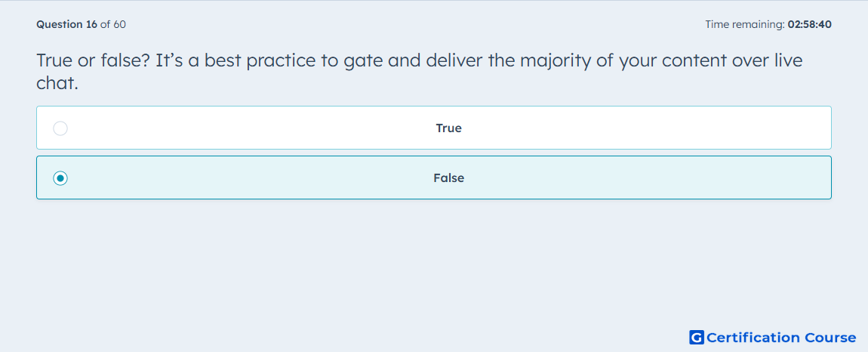Click the Time remaining label

pyautogui.click(x=745, y=24)
